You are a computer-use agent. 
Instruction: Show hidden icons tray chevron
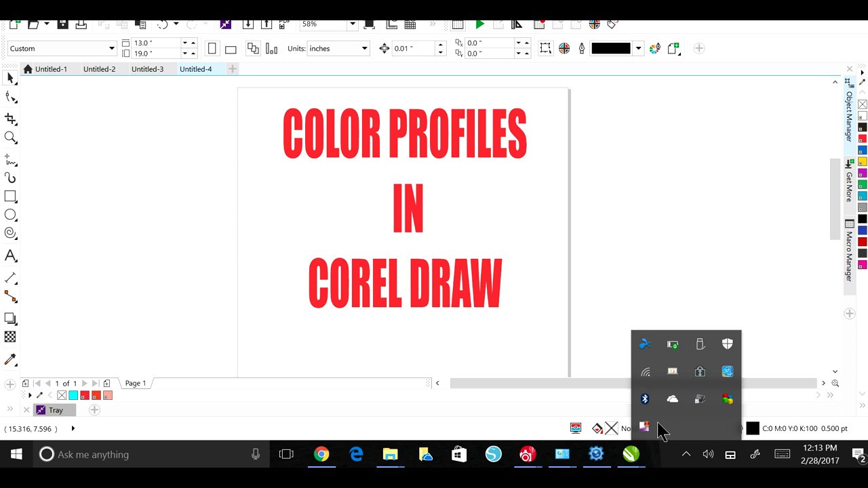coord(686,454)
